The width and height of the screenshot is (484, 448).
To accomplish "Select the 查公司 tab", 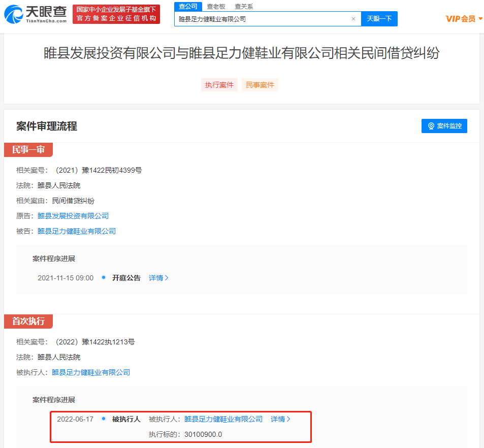I will (x=188, y=7).
